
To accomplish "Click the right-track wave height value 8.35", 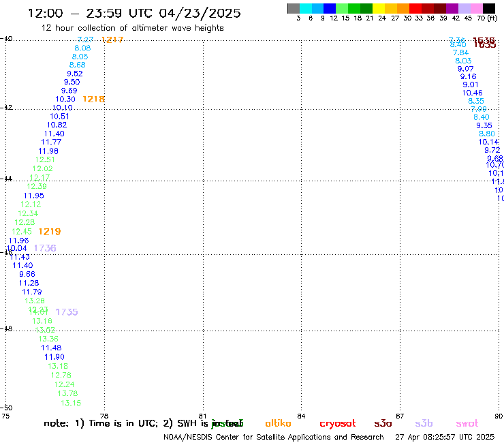I will (x=475, y=101).
